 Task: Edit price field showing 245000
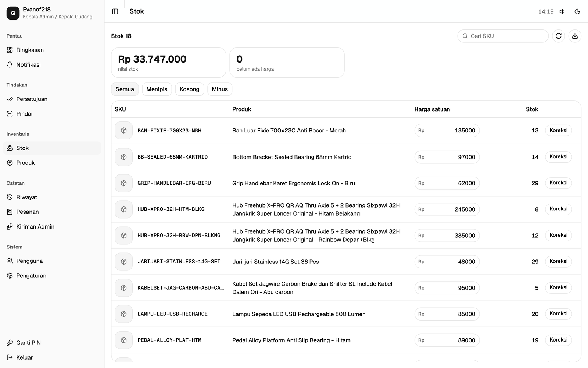pos(447,209)
